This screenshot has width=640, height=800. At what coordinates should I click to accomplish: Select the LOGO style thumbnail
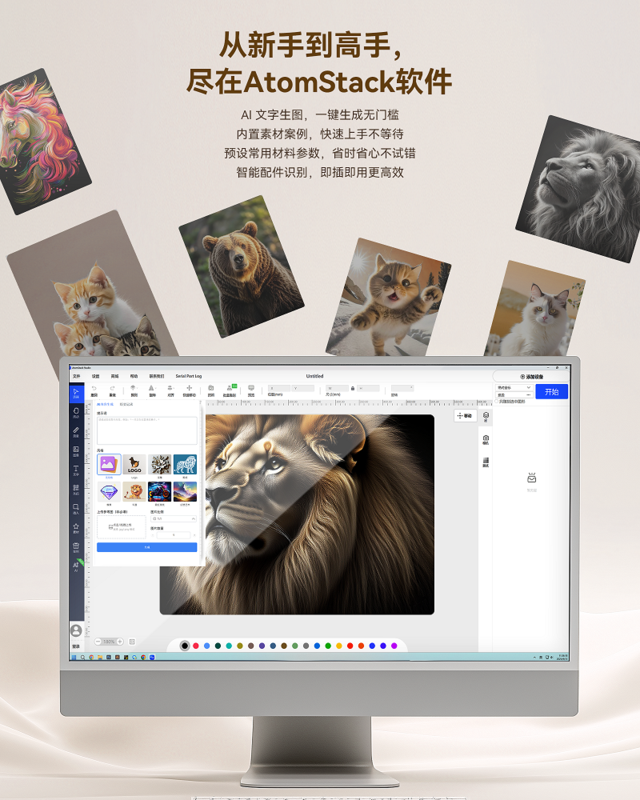pyautogui.click(x=134, y=465)
